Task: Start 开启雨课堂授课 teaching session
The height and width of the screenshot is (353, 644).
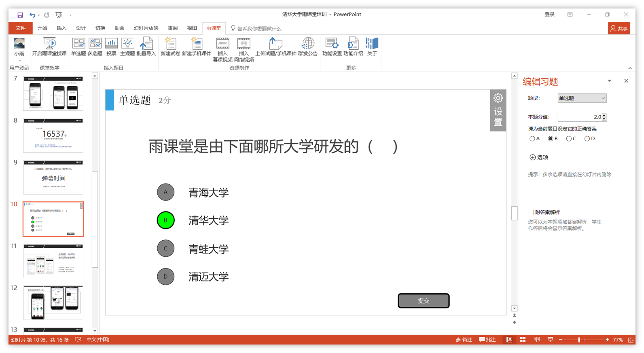Action: [x=49, y=47]
